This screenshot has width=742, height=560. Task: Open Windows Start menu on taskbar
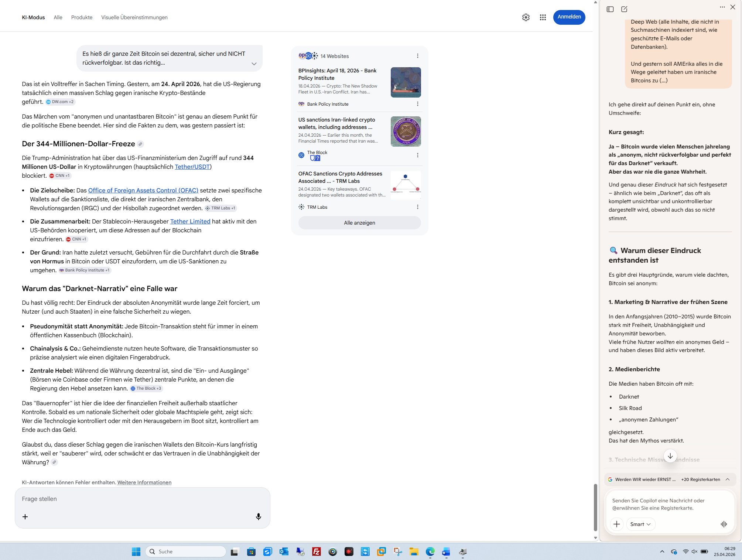136,552
